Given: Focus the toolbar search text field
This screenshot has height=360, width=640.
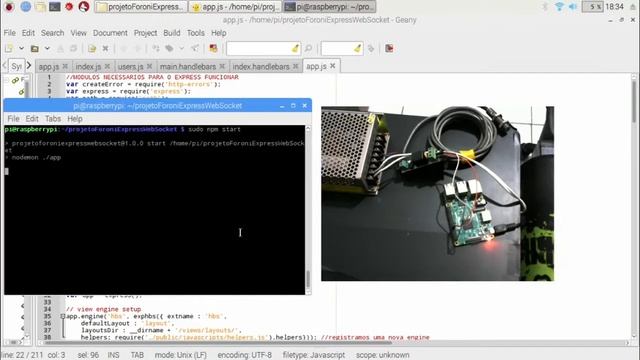Looking at the screenshot, I should (x=259, y=49).
